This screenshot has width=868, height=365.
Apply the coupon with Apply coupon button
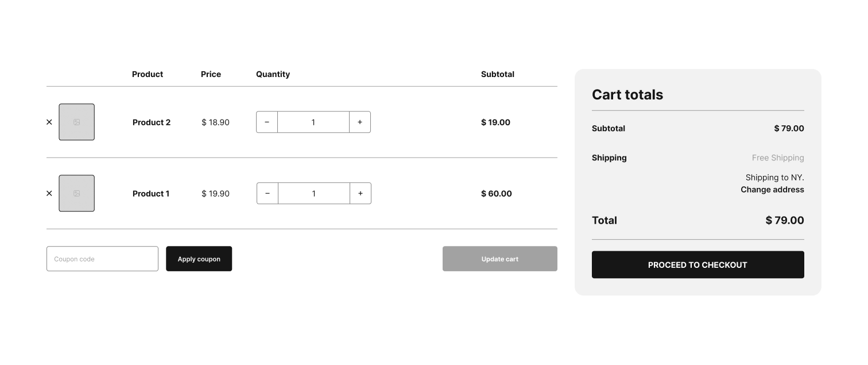(x=199, y=259)
